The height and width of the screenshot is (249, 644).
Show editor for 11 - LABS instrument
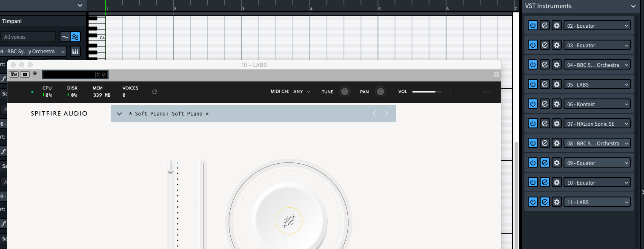pyautogui.click(x=544, y=202)
